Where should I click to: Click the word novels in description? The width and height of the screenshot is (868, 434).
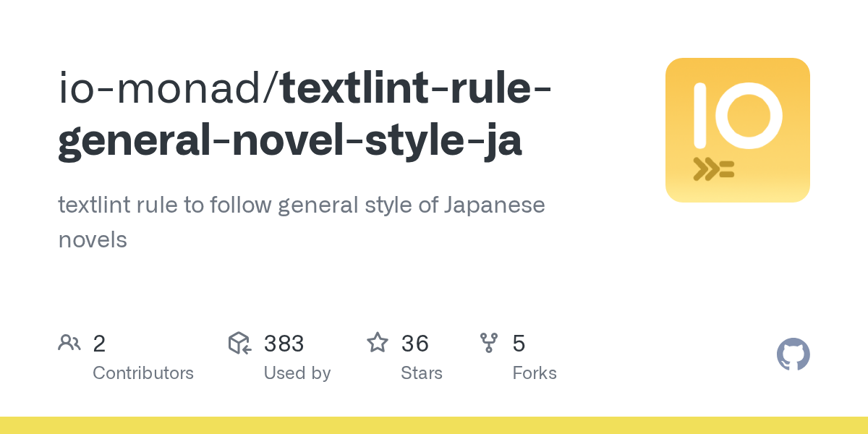click(x=93, y=239)
